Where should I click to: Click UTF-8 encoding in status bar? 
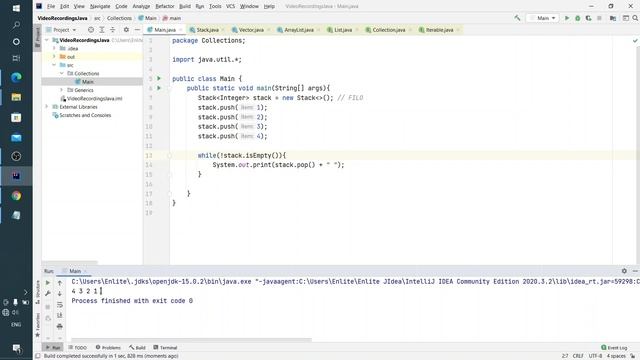click(595, 356)
